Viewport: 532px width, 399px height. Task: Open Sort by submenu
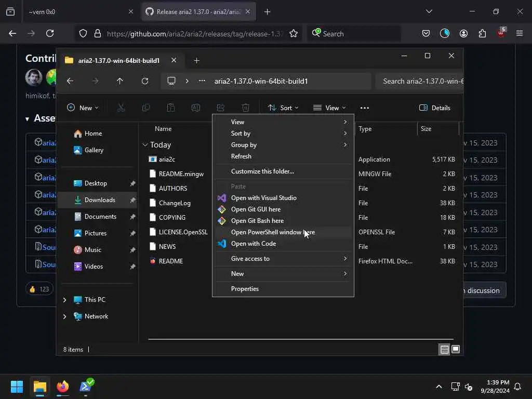pos(283,134)
